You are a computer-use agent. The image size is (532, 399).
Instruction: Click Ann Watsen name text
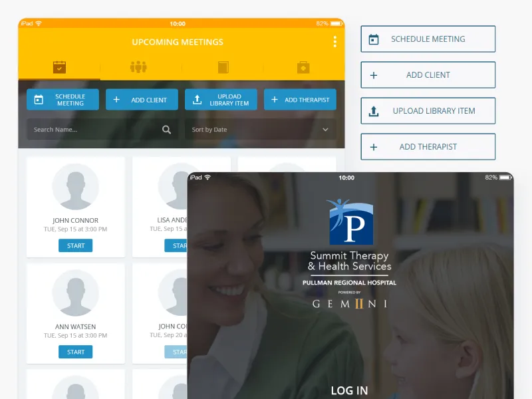[x=75, y=327]
